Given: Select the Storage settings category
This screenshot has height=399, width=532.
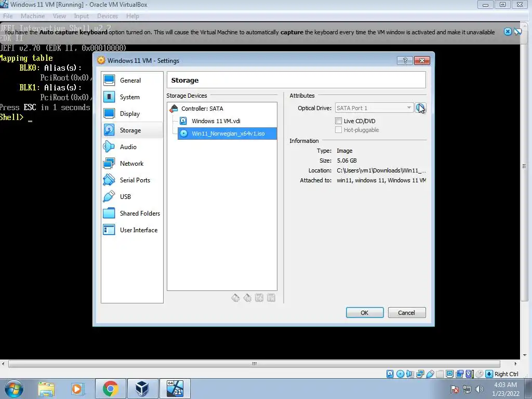Looking at the screenshot, I should coord(132,130).
